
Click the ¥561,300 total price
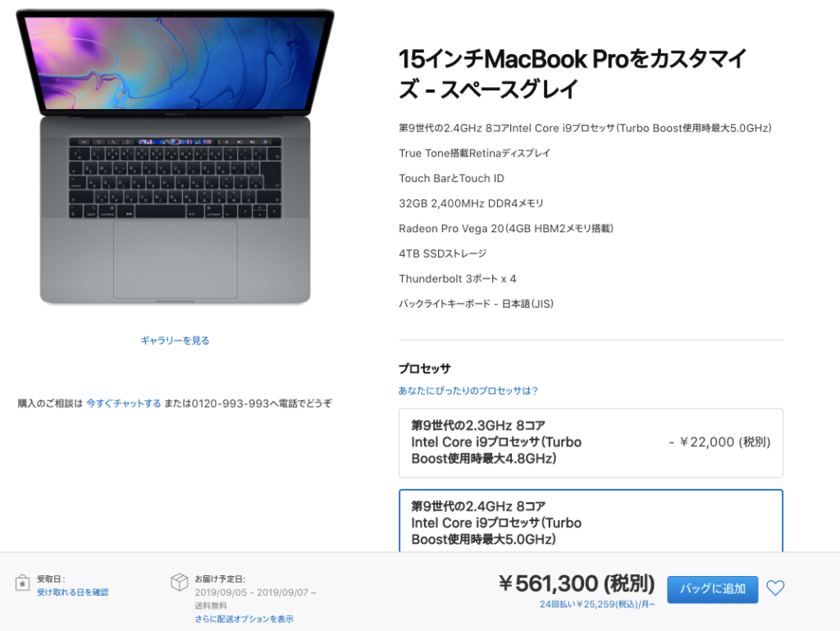point(577,583)
